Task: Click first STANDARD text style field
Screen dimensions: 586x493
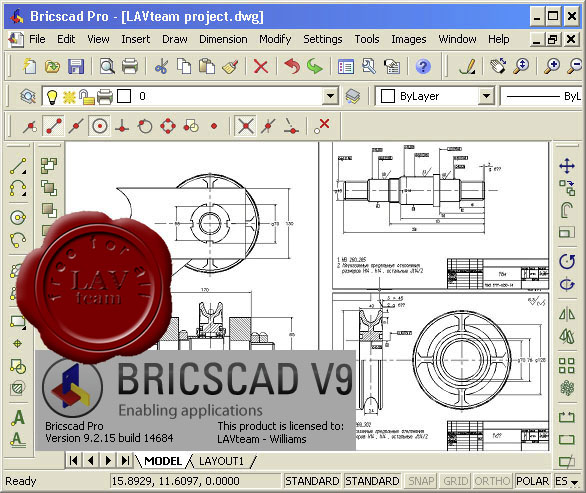Action: pyautogui.click(x=312, y=481)
